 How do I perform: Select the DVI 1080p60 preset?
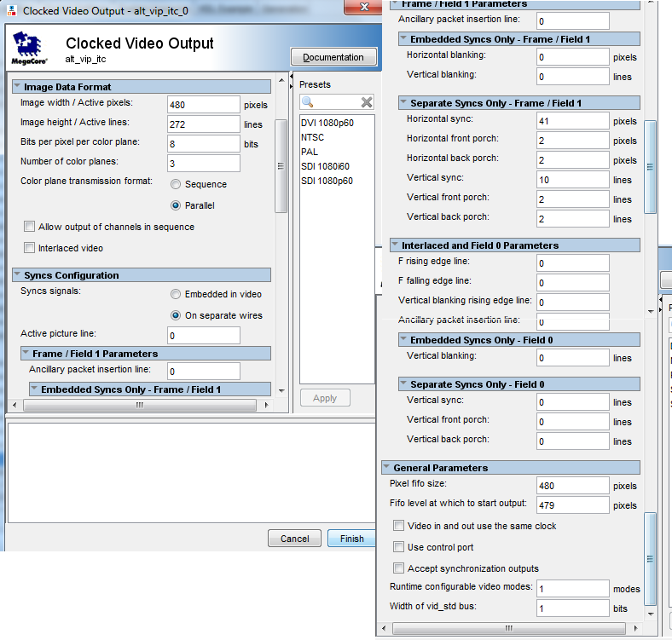pos(327,123)
